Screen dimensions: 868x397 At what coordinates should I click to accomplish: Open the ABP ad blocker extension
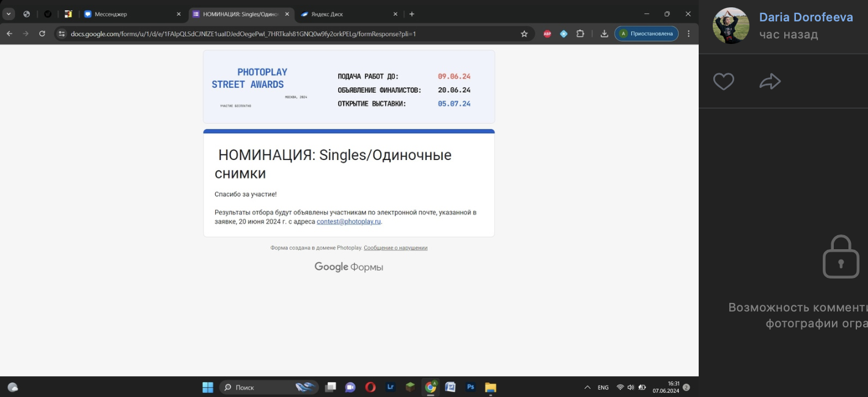[x=547, y=34]
